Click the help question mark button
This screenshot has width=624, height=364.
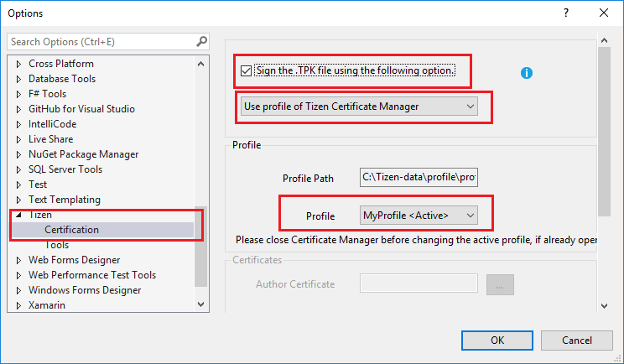567,13
